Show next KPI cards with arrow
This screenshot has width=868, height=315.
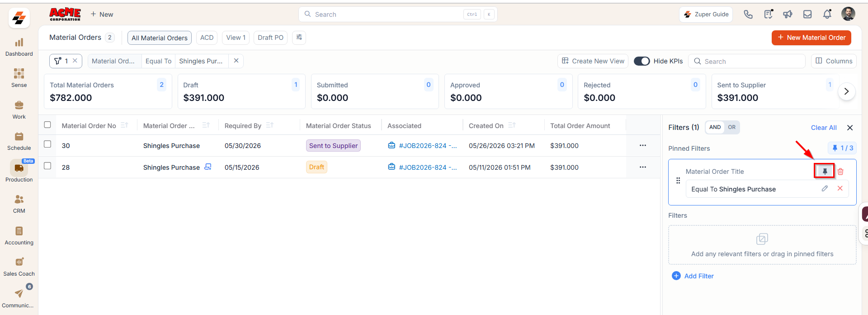click(846, 91)
